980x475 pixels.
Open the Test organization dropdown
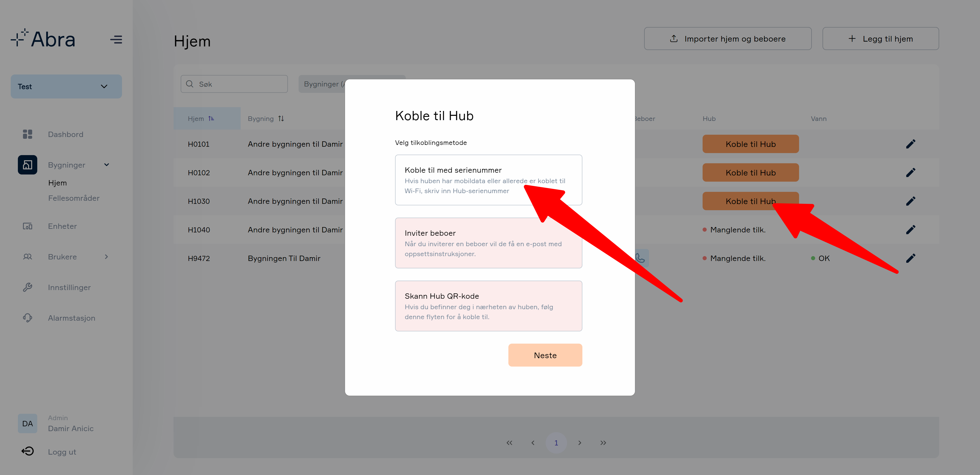(x=66, y=87)
